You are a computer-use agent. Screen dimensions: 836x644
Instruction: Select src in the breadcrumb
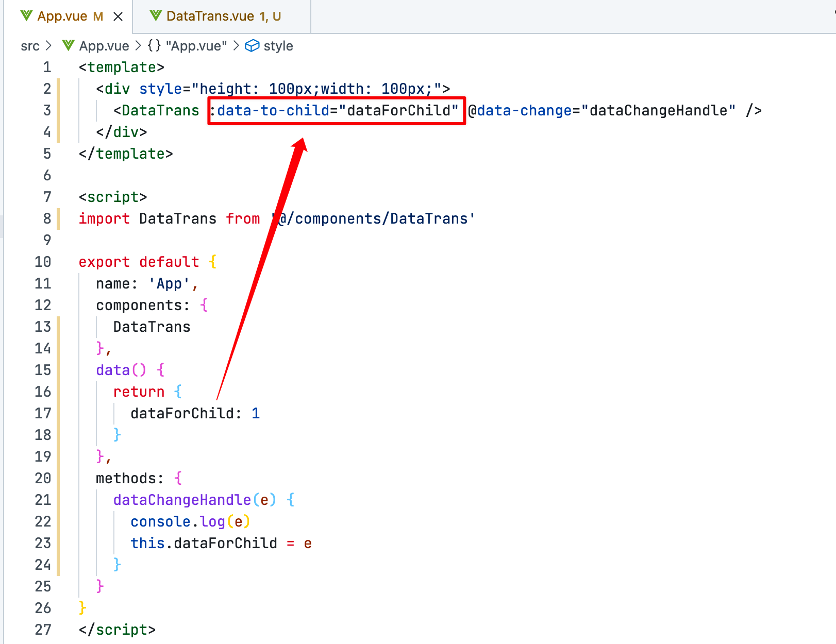point(30,46)
